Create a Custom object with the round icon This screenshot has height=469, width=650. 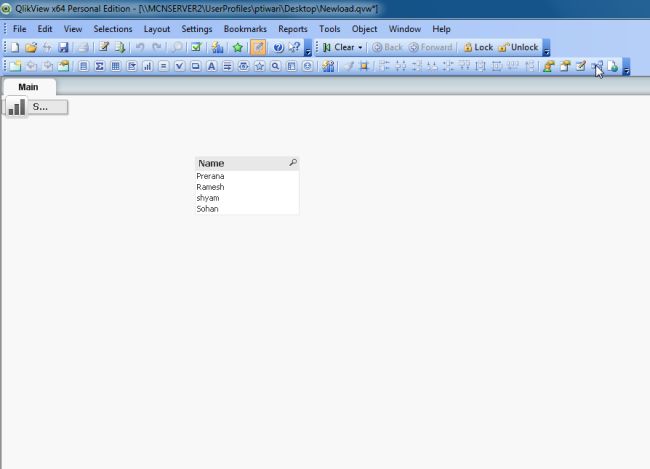(x=308, y=66)
